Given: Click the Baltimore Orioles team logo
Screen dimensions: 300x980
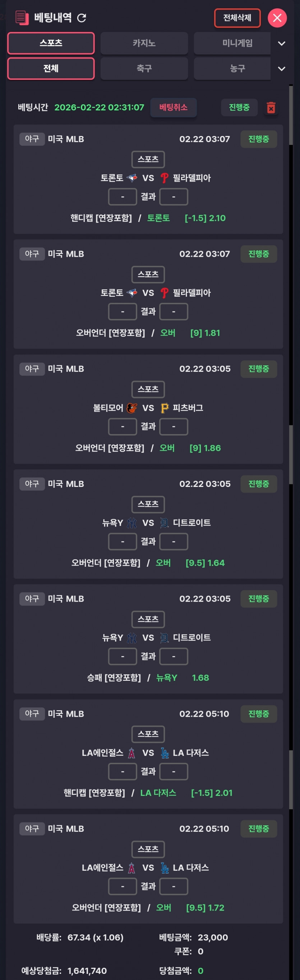Looking at the screenshot, I should tap(131, 408).
